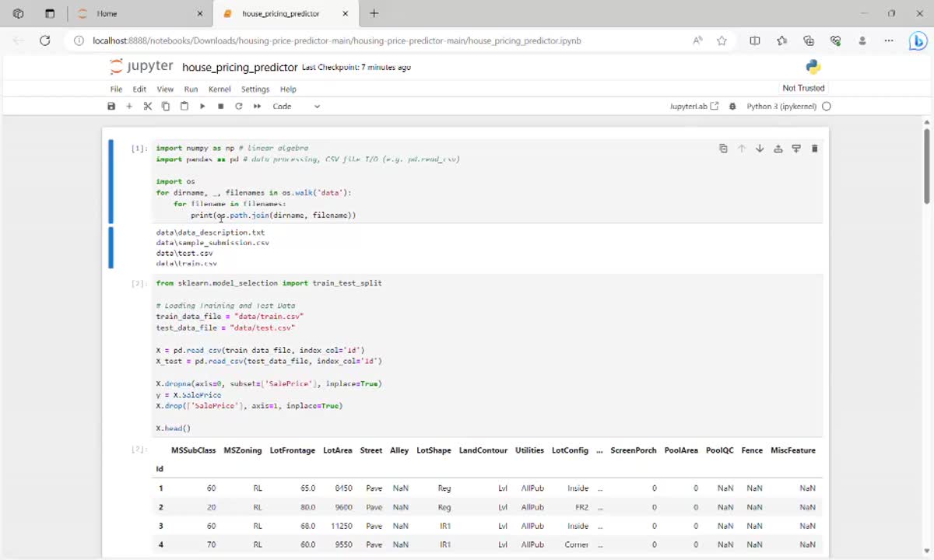Paste the cell from the clipboard icon

184,107
